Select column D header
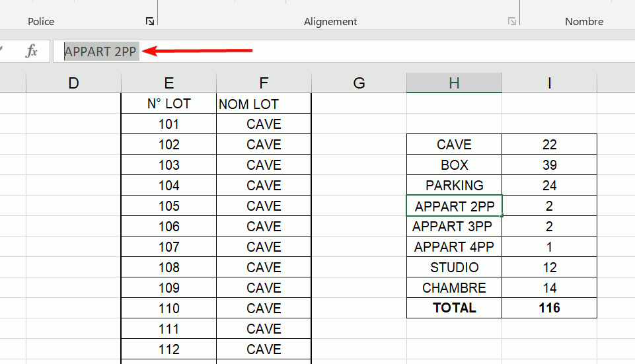This screenshot has height=364, width=635. (73, 83)
